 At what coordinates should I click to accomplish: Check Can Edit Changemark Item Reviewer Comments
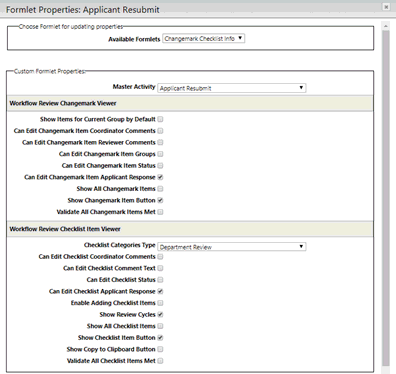160,142
